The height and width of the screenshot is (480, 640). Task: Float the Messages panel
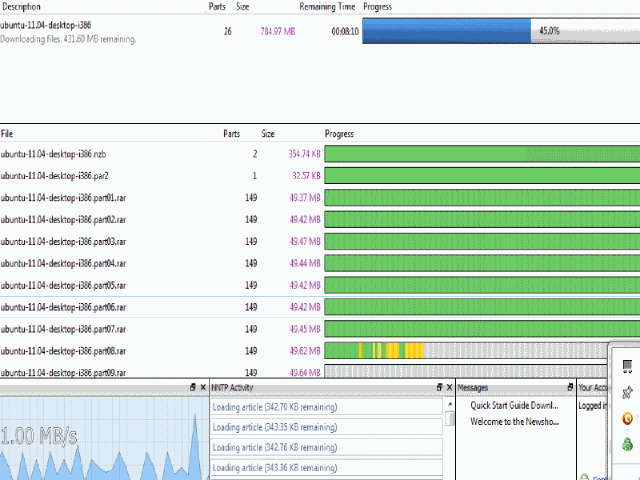click(x=570, y=387)
